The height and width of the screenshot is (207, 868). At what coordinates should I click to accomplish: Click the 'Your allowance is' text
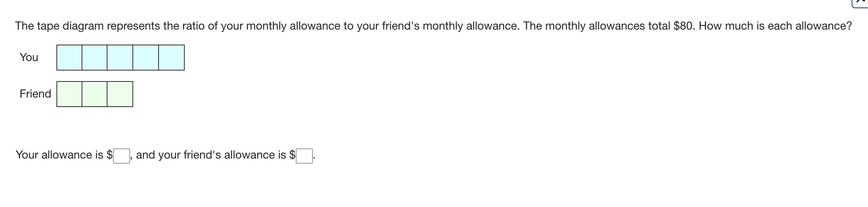[59, 155]
